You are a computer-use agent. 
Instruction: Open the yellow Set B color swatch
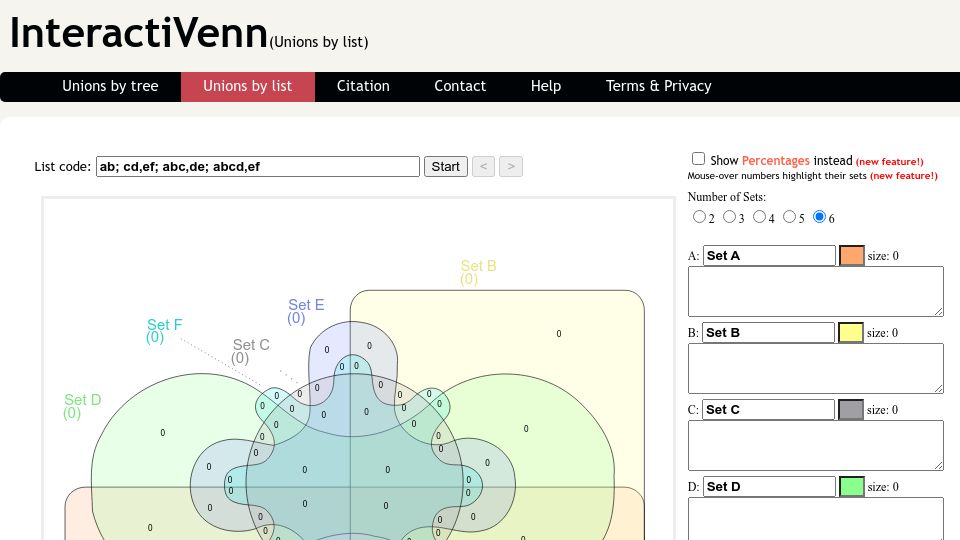[850, 333]
